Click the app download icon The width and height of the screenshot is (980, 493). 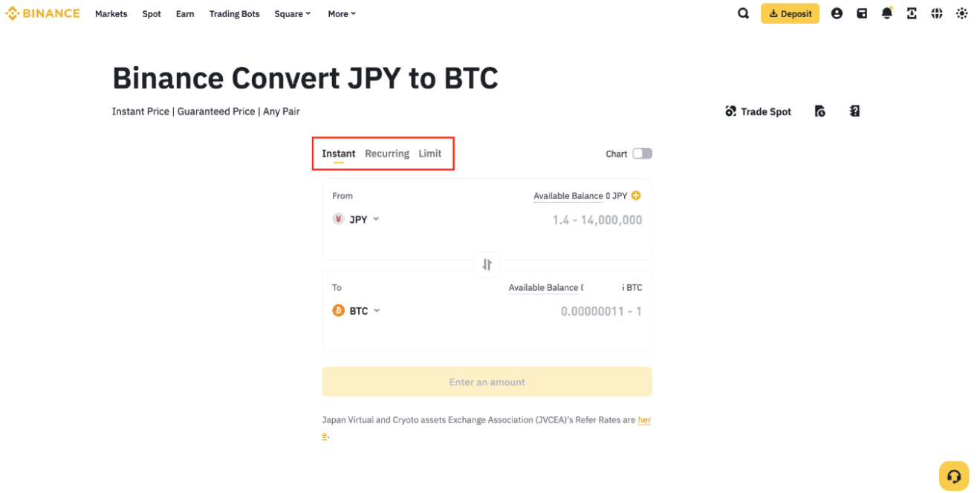coord(912,13)
